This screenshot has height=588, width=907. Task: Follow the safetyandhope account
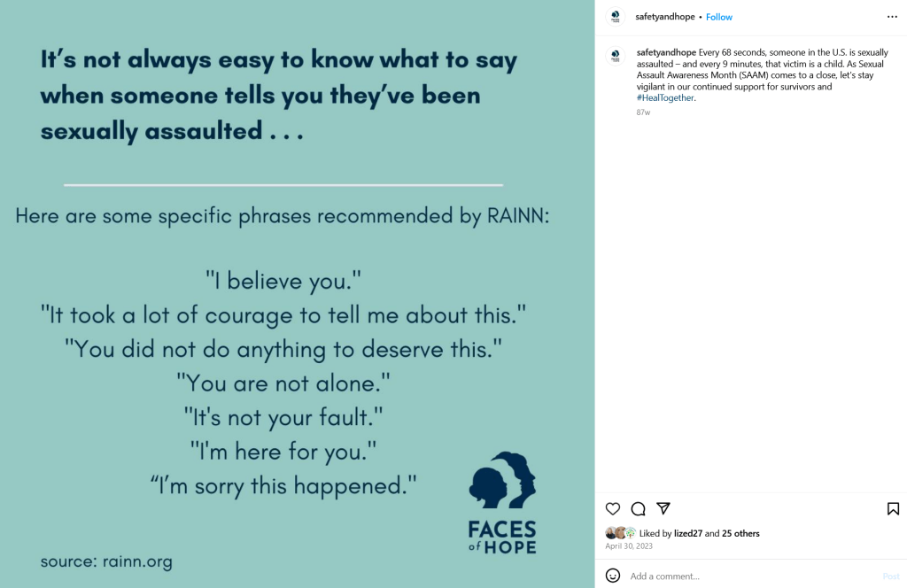(x=719, y=17)
